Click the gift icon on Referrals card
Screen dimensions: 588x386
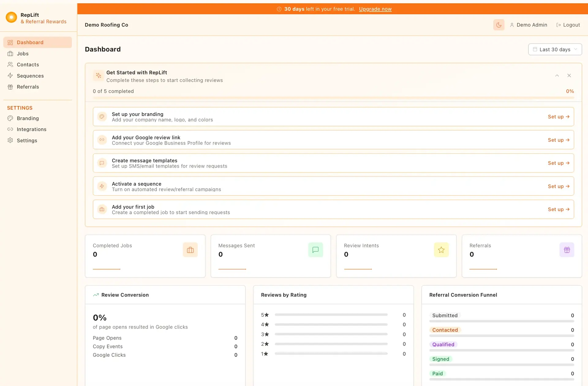click(x=567, y=250)
